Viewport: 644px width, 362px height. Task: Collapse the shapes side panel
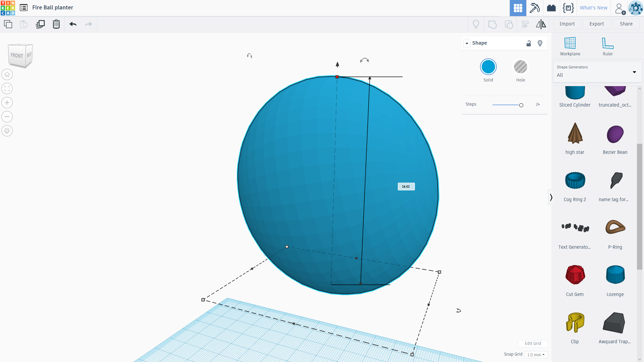tap(551, 197)
